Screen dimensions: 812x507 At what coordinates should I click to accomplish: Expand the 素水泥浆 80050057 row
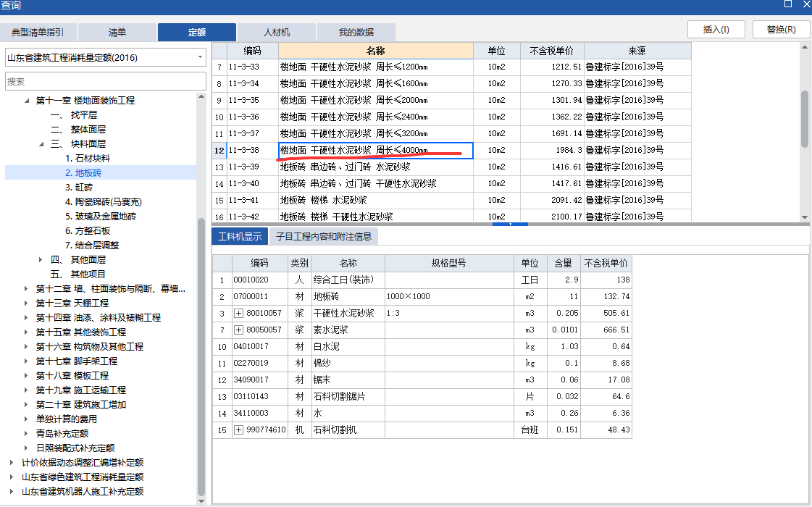239,330
